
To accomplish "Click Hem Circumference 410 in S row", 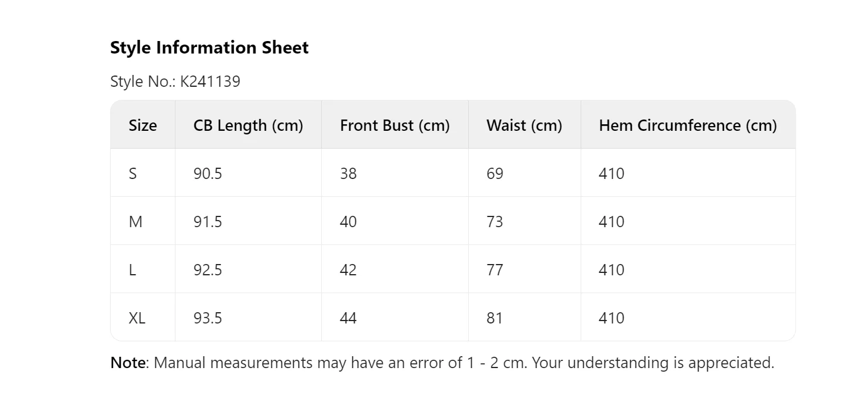I will (612, 174).
